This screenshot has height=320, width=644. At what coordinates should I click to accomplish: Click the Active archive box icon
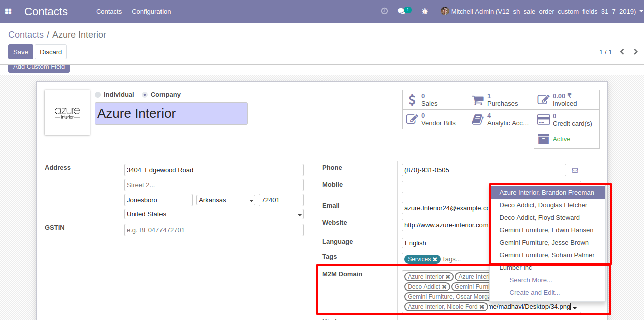[x=543, y=139]
